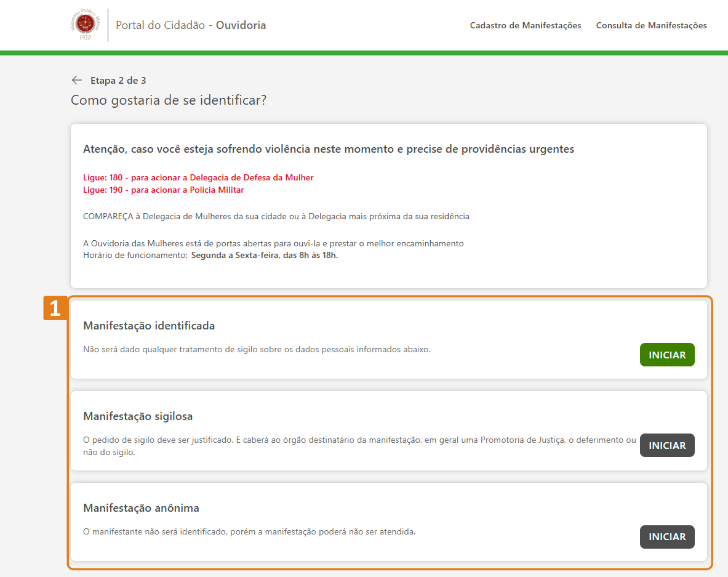Click the red Ligue 190 Polícia Militar line

164,190
